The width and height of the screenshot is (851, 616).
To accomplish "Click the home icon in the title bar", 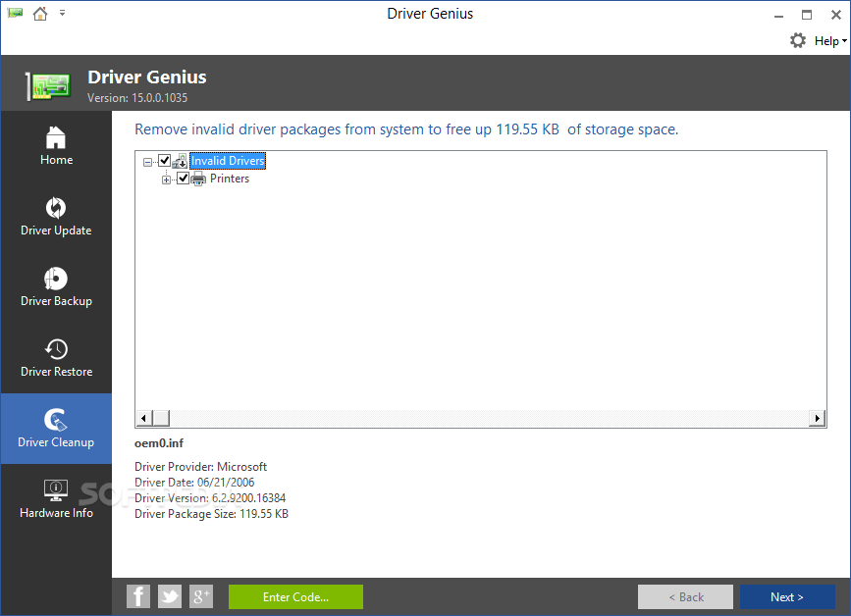I will pos(39,13).
